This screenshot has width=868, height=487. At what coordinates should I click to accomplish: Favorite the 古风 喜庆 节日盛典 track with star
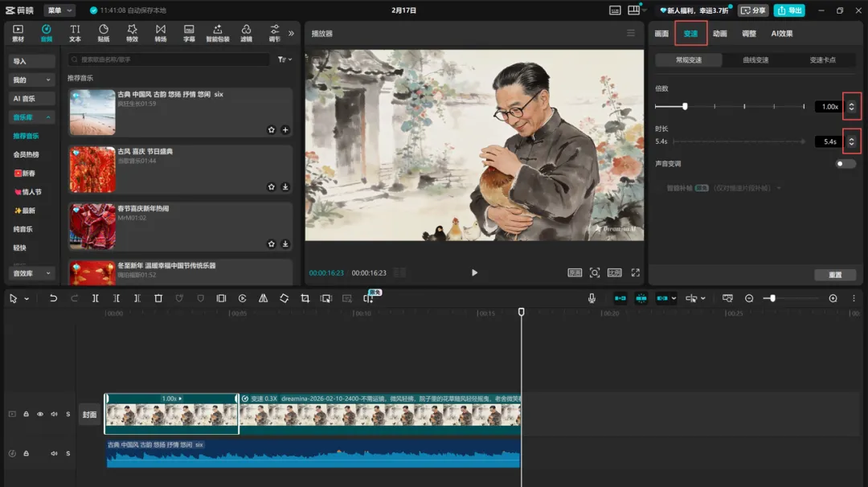(272, 187)
